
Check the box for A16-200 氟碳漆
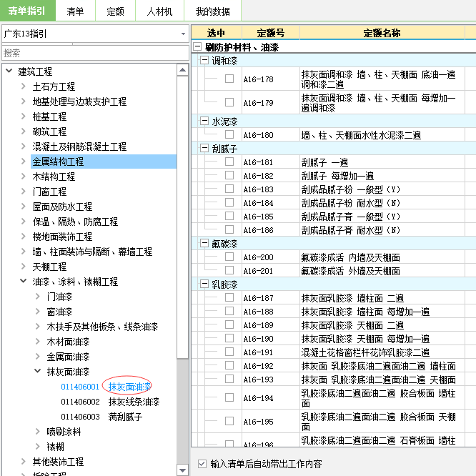[x=229, y=257]
